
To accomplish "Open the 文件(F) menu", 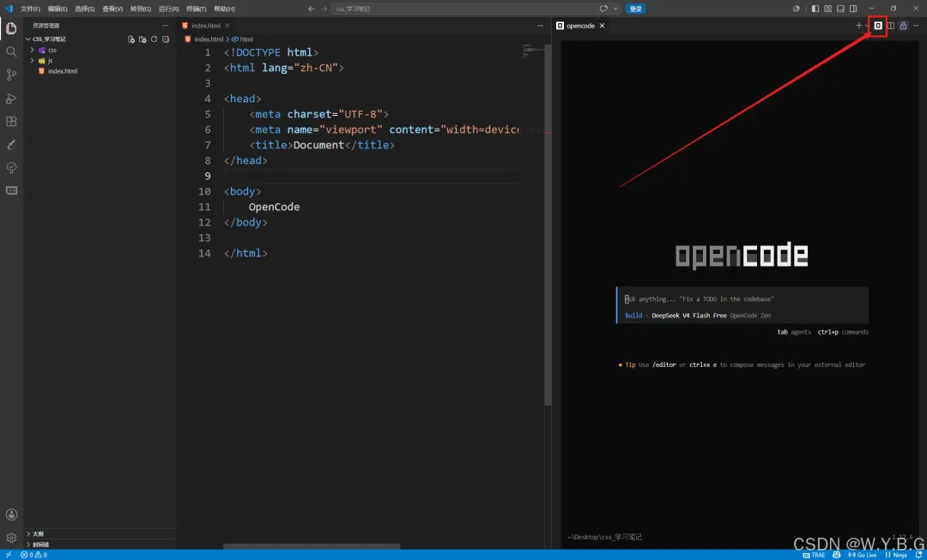I will [30, 9].
